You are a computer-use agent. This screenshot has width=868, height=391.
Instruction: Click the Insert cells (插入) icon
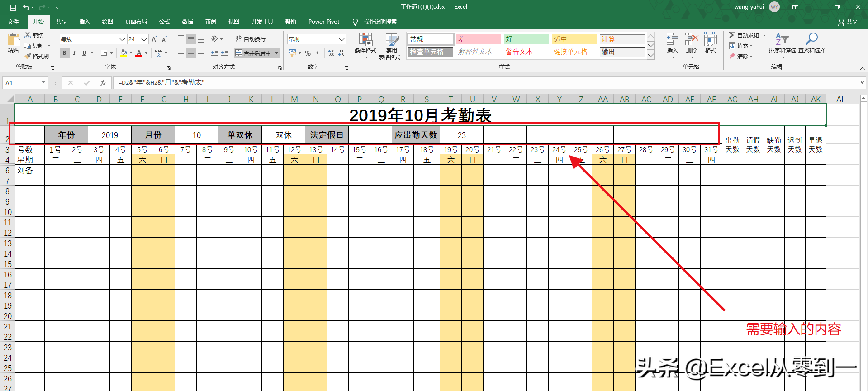coord(672,39)
